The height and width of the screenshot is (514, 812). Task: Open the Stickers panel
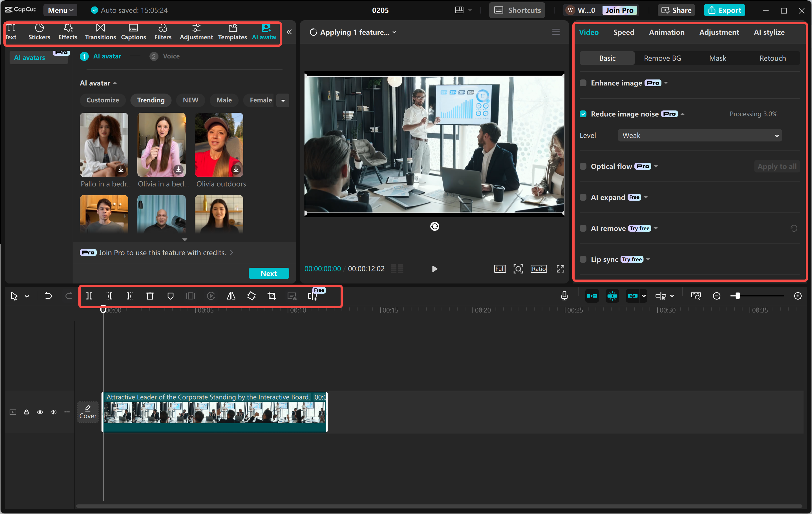click(39, 32)
